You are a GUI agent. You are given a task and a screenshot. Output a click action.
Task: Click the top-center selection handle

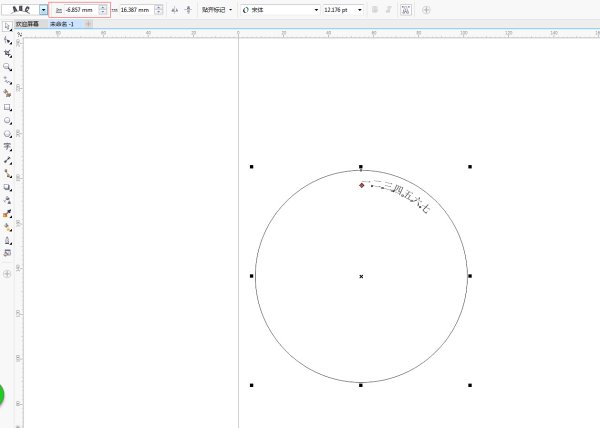[360, 167]
